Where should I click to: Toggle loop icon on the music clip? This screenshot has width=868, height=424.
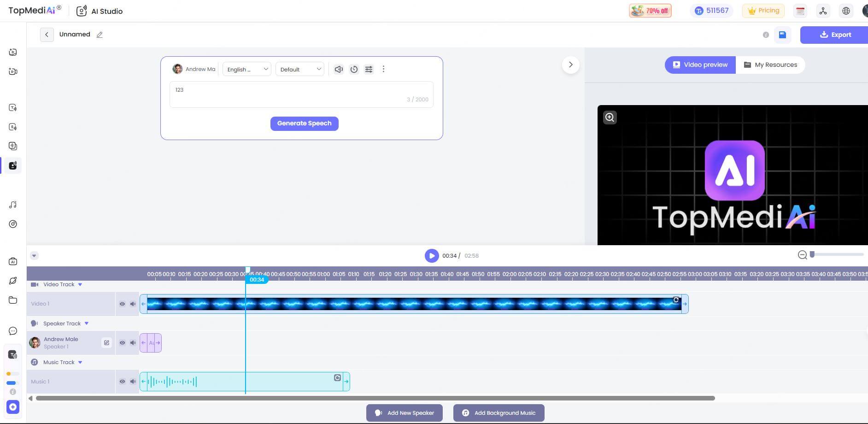tap(337, 378)
